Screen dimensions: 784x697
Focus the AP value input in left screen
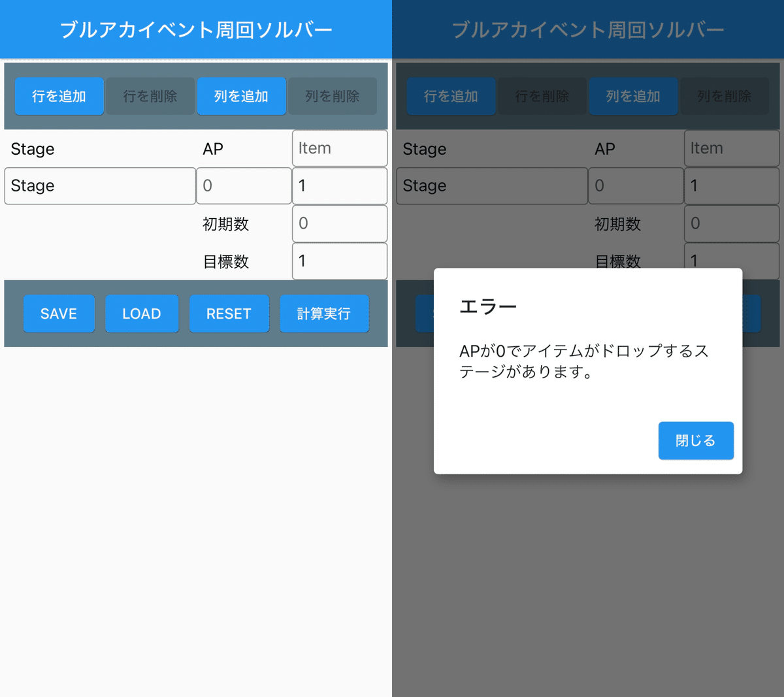[x=244, y=186]
